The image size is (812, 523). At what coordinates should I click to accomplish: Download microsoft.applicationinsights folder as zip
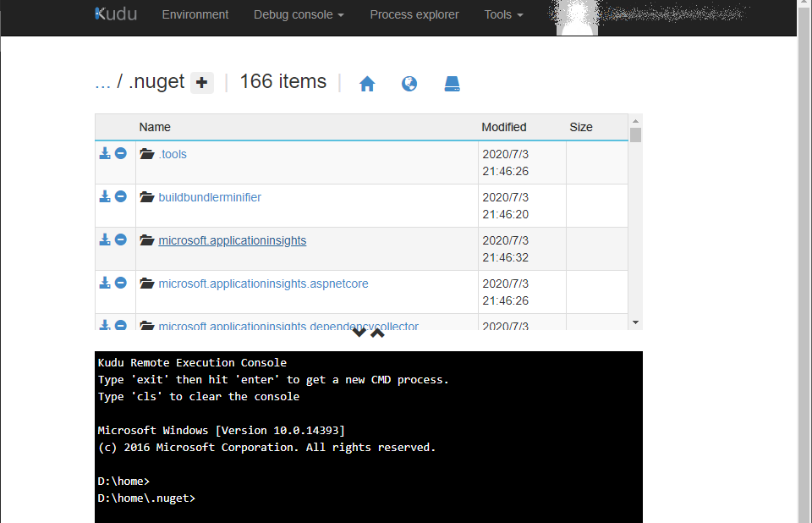[105, 239]
